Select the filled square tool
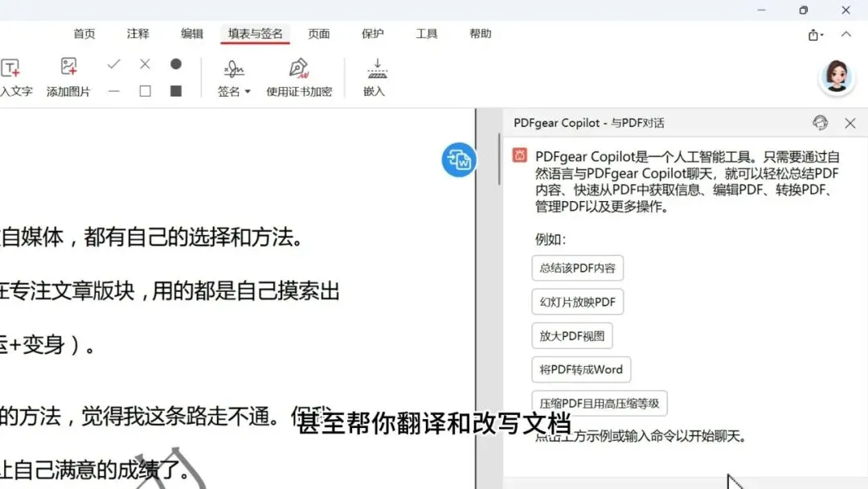The width and height of the screenshot is (868, 489). [176, 91]
